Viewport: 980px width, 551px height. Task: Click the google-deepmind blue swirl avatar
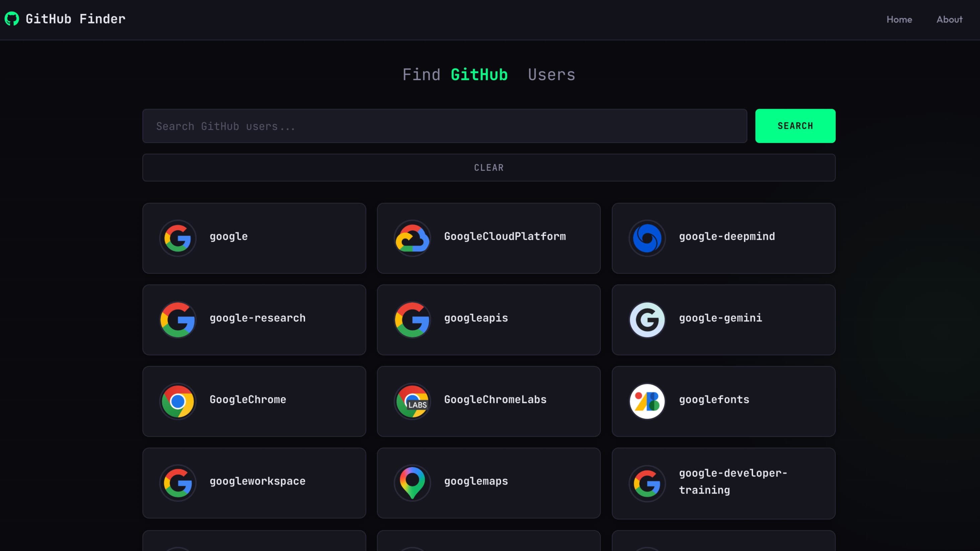pos(647,238)
